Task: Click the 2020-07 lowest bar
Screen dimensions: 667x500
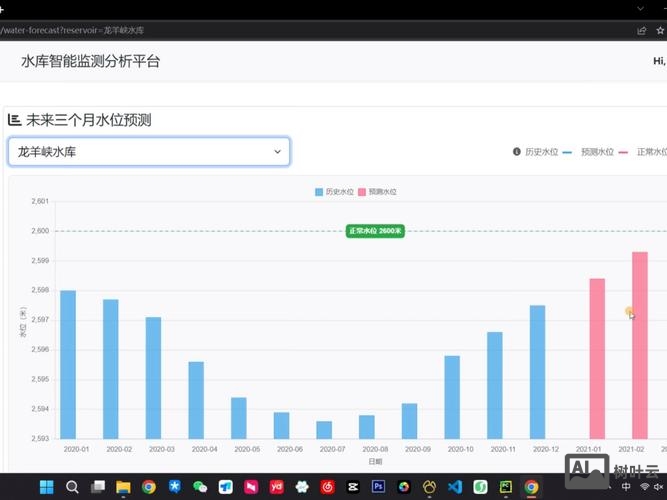Action: pos(324,430)
